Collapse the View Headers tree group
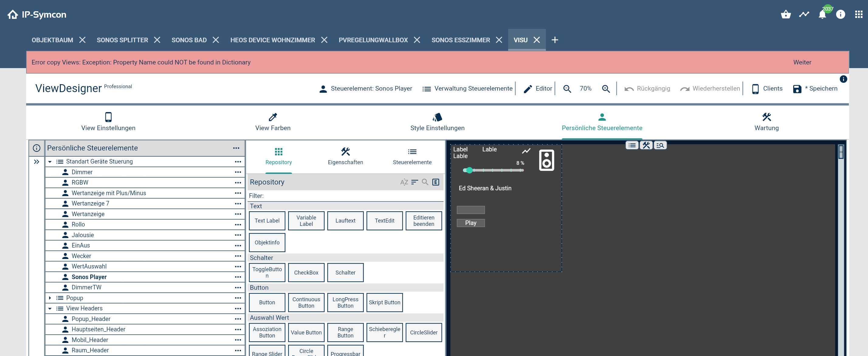Screen dimensions: 868x356 click(50, 309)
